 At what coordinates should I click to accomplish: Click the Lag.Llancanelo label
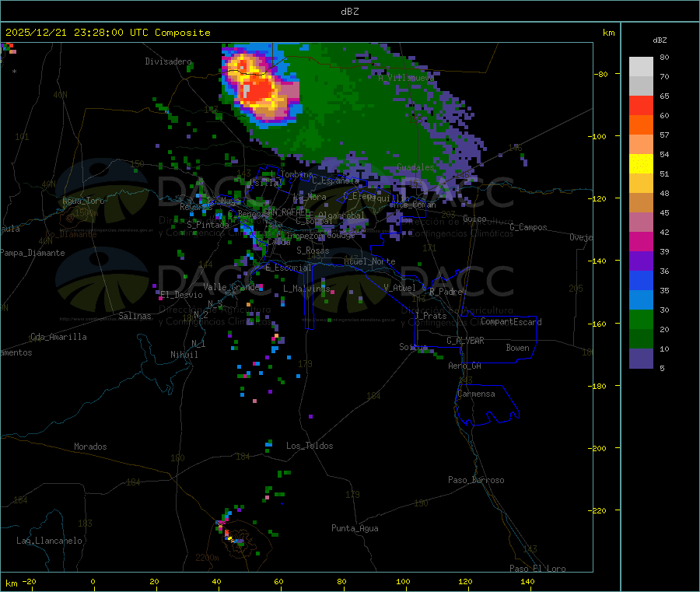pos(49,541)
